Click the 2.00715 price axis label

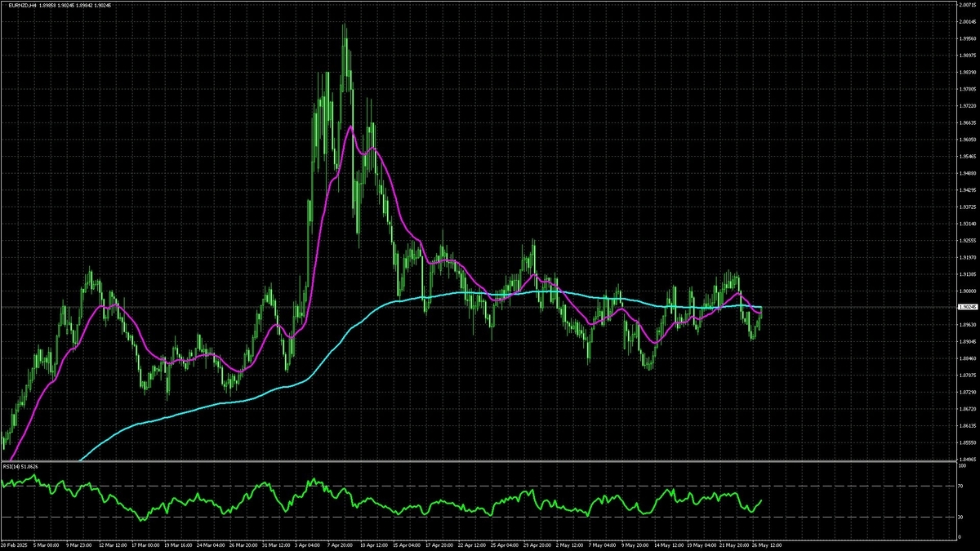(x=968, y=5)
